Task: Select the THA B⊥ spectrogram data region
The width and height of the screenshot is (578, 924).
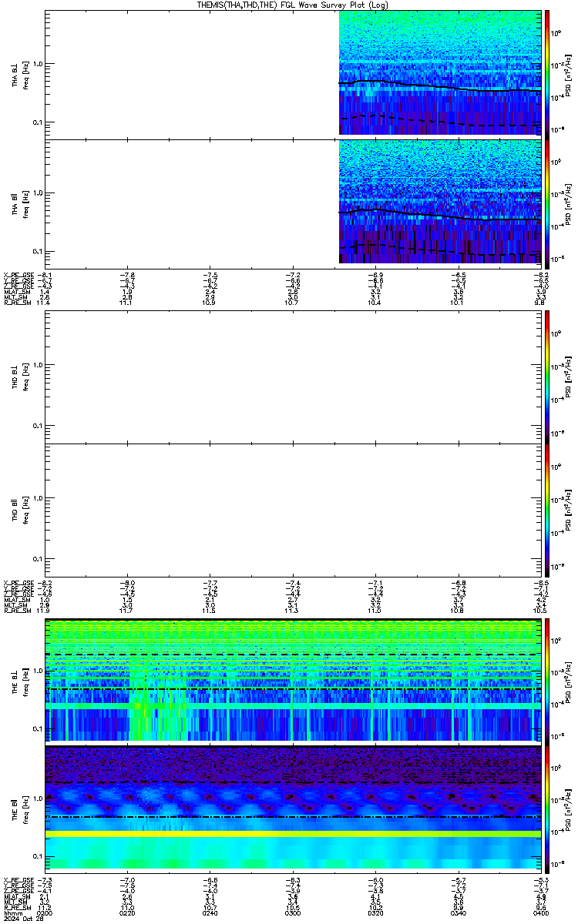Action: (440, 72)
